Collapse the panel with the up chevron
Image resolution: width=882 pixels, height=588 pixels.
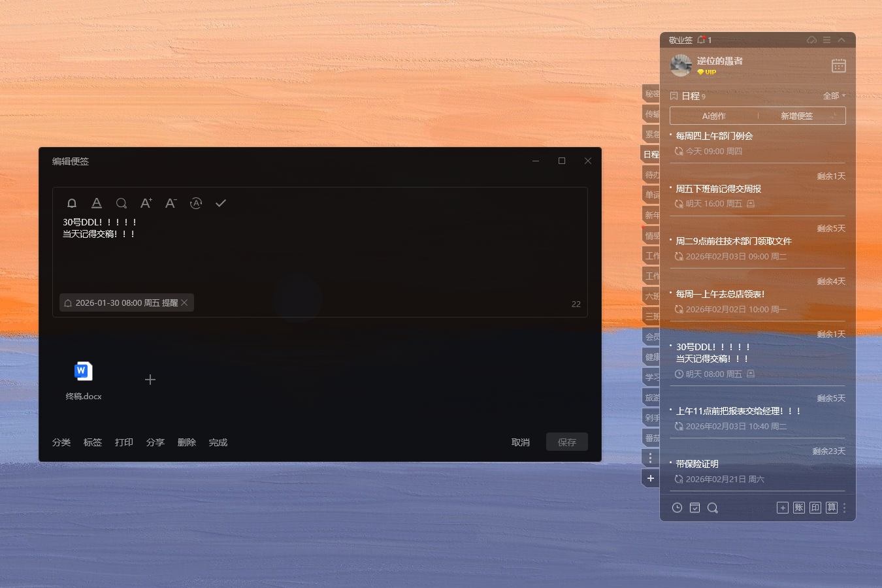(841, 40)
